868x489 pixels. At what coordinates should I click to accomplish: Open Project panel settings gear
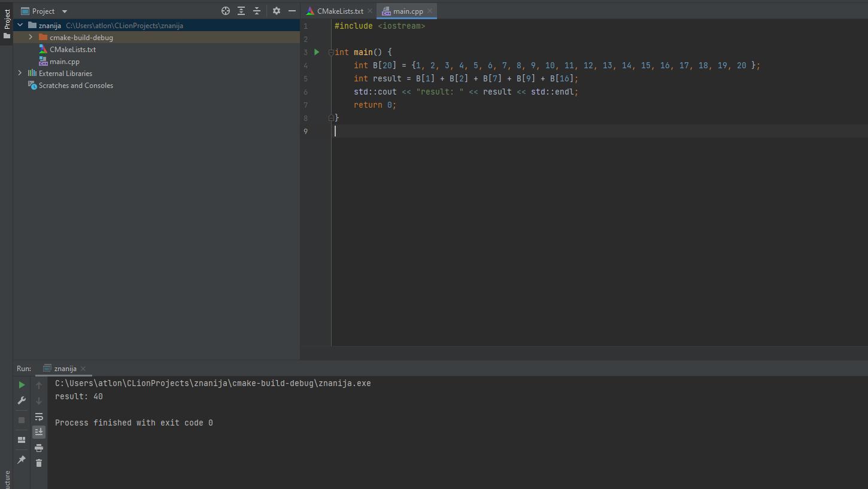(277, 11)
